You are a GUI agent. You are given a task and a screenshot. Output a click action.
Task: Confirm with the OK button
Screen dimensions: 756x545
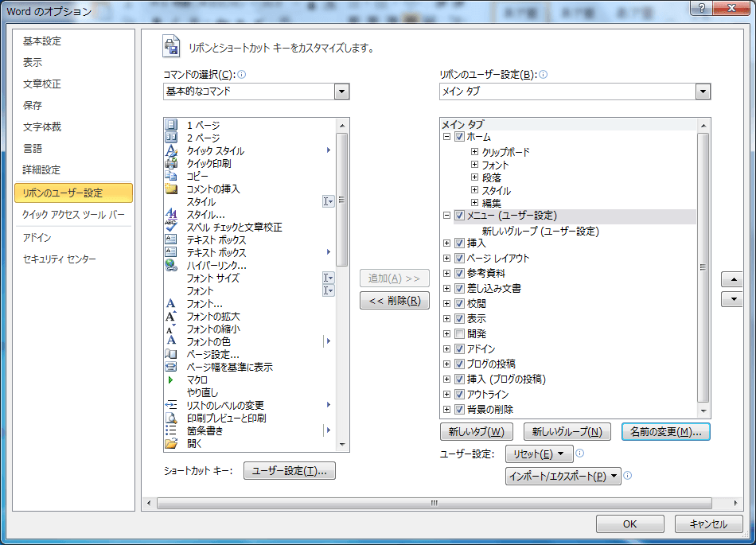(629, 524)
